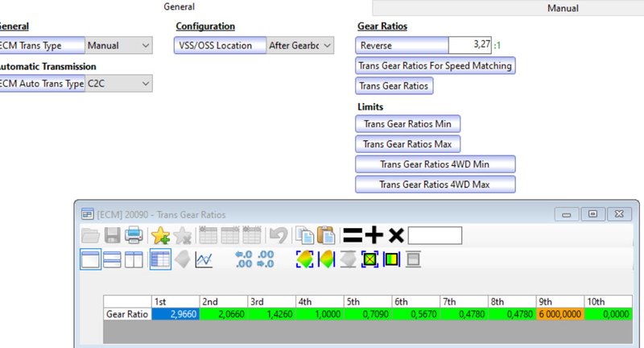The height and width of the screenshot is (348, 644).
Task: Select the orange 9th gear cell 6 000,0000
Action: (559, 314)
